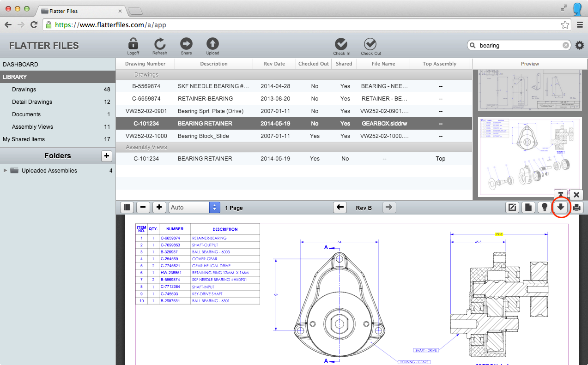The width and height of the screenshot is (588, 365).
Task: Click the markup pencil icon in viewer toolbar
Action: coord(512,208)
